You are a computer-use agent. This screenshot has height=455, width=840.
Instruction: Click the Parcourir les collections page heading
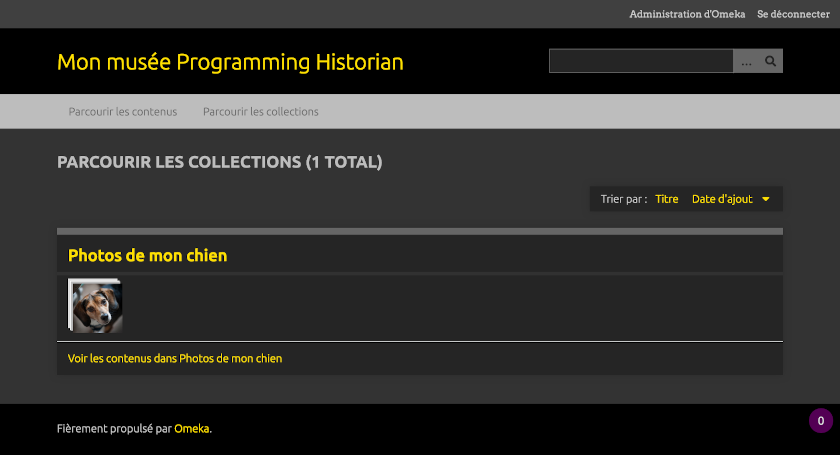tap(180, 162)
